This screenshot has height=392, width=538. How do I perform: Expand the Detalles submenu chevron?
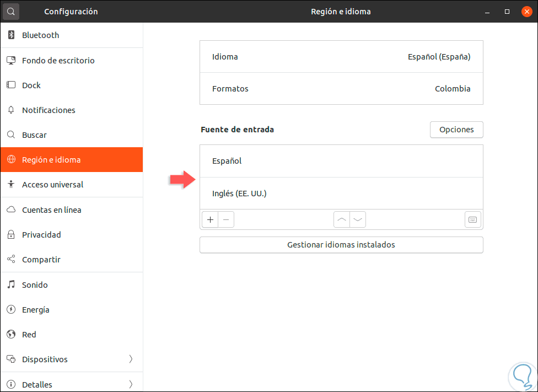tap(131, 384)
